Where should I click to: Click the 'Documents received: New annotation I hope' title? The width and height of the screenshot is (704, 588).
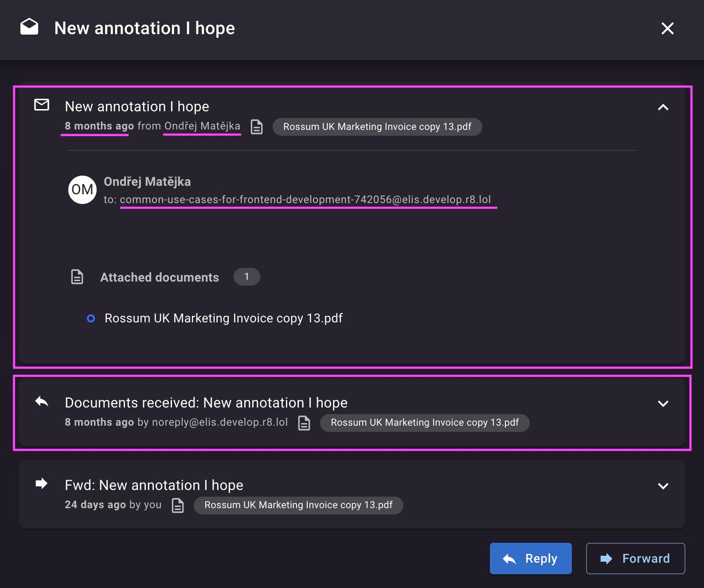click(206, 403)
